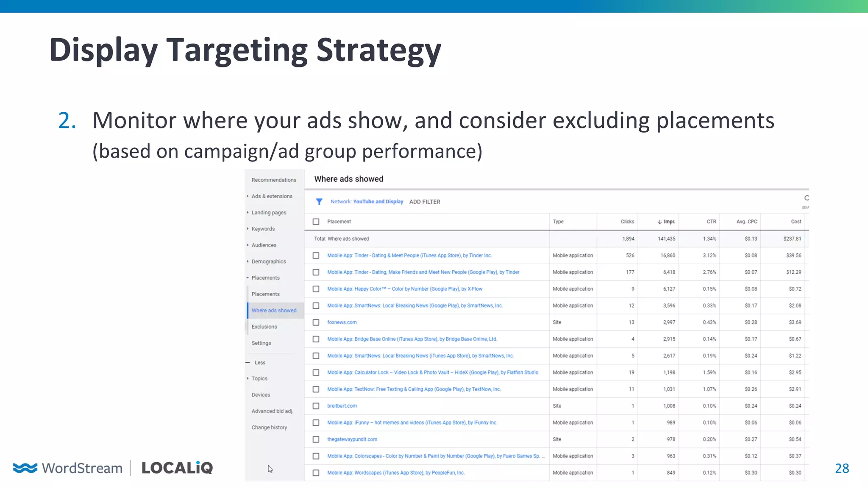Viewport: 868px width, 488px height.
Task: Sort by the Impr. column header
Action: pos(669,222)
